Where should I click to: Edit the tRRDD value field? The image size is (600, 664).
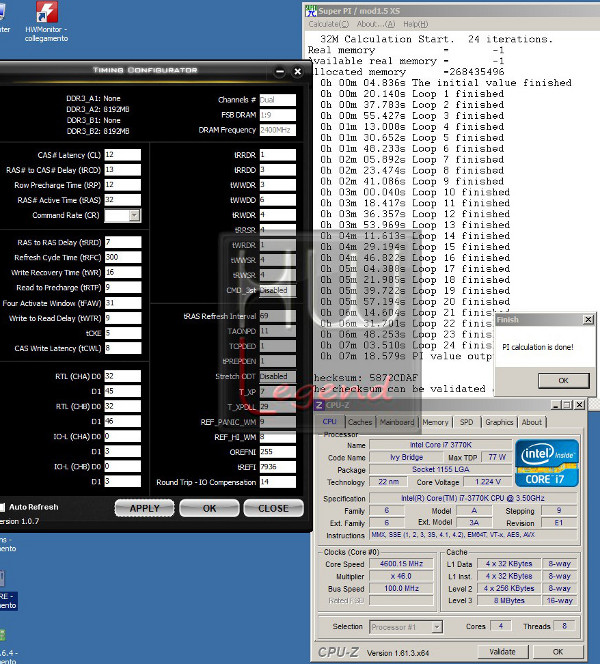coord(278,170)
